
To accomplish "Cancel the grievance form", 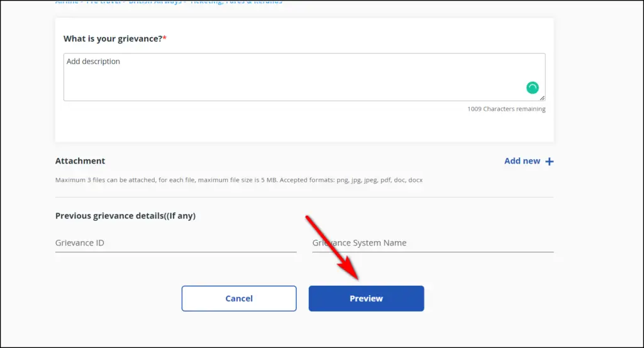I will tap(239, 298).
